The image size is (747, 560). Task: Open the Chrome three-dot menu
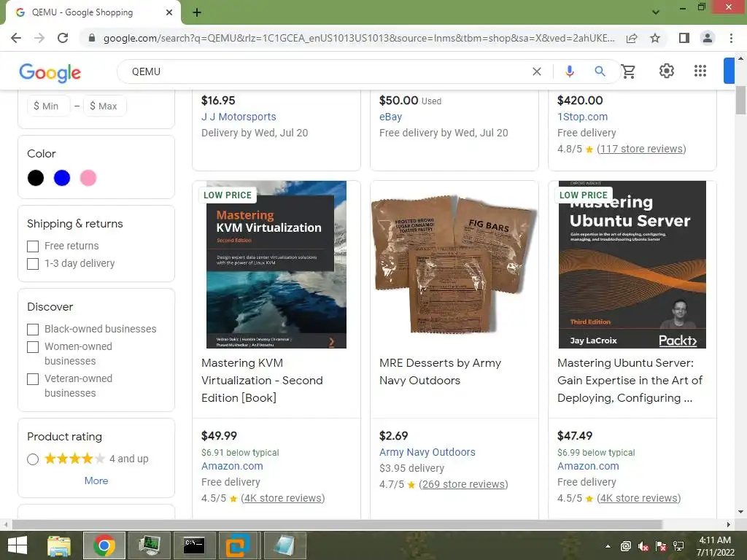731,38
